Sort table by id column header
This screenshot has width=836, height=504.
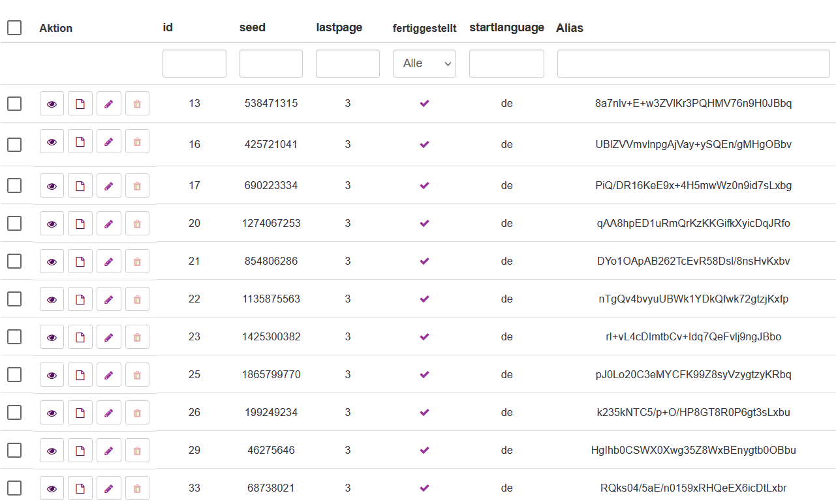point(168,27)
